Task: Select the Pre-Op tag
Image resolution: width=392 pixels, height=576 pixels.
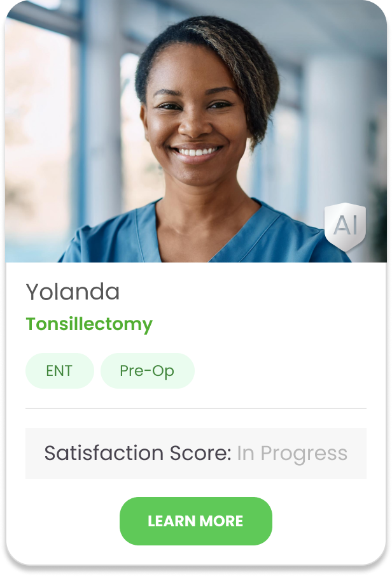Action: coord(147,371)
